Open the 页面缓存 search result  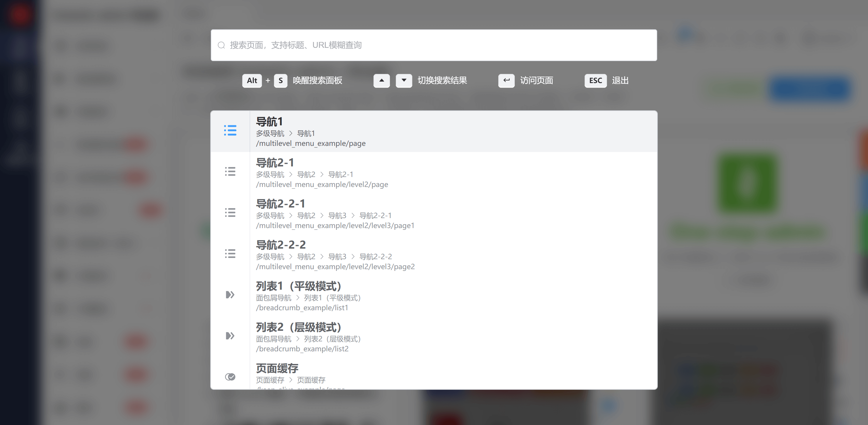pyautogui.click(x=277, y=368)
